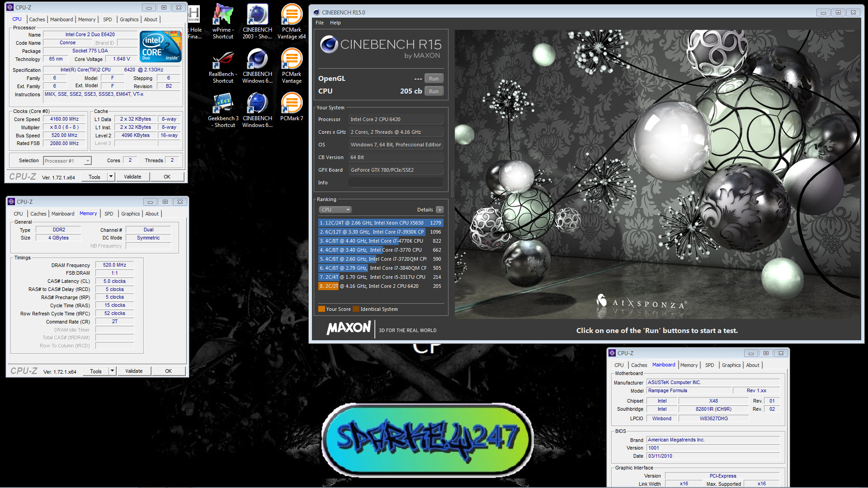Select ranking row Xeon CPU X5650
This screenshot has width=868, height=488.
click(x=381, y=223)
